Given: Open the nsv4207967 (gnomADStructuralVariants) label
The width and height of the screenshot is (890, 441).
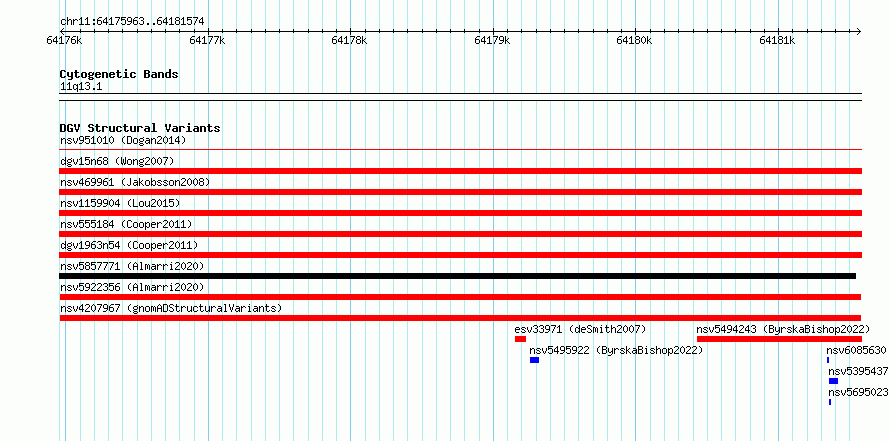Looking at the screenshot, I should coord(171,308).
